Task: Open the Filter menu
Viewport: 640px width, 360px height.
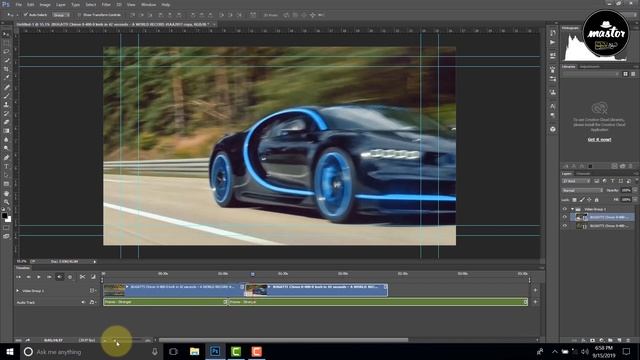Action: (106, 4)
